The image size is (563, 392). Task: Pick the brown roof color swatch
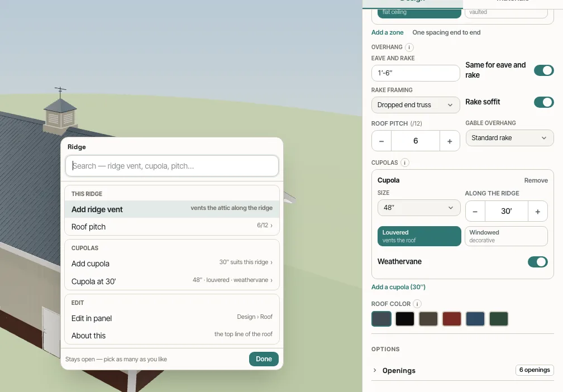[x=428, y=319]
